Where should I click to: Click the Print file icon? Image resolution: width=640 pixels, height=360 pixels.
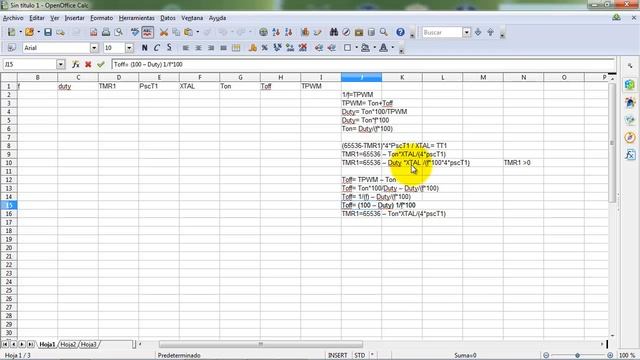coord(106,32)
